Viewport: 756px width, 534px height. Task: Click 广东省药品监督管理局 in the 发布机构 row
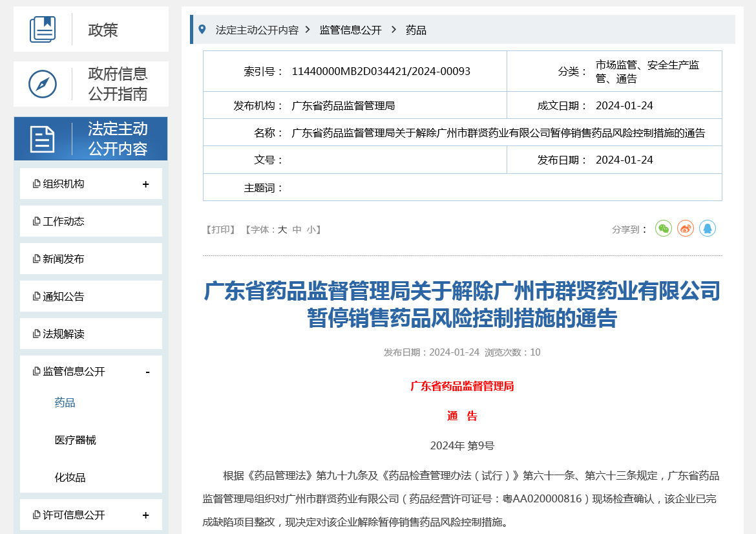click(x=343, y=105)
